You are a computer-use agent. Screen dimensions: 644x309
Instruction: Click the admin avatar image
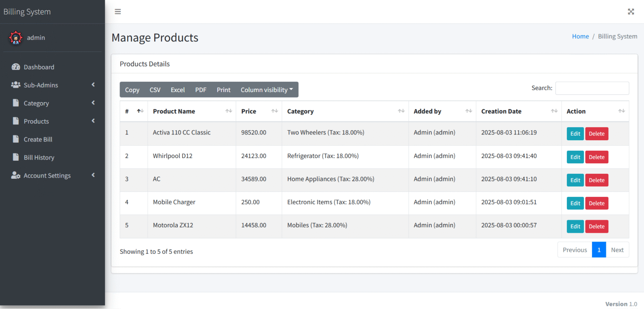coord(16,37)
